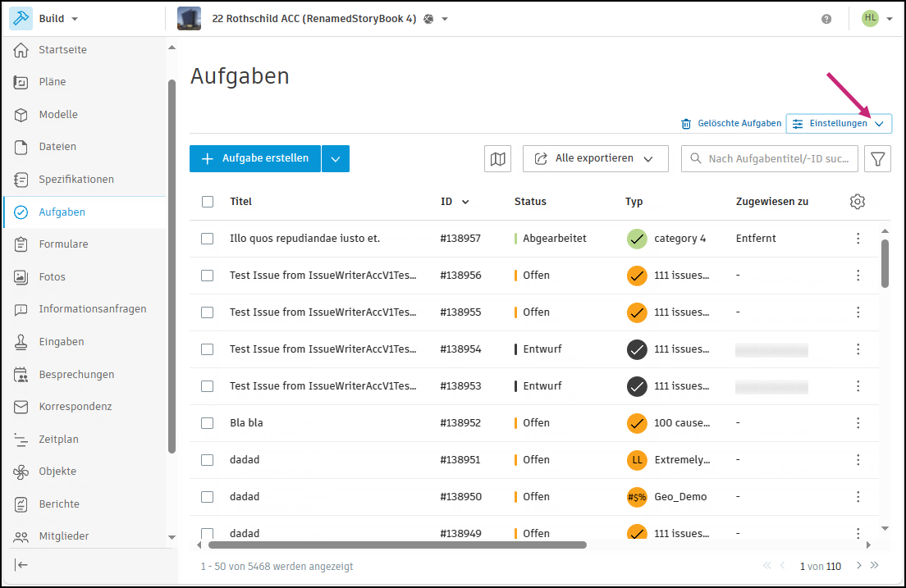Select checkbox for issue #138953

pos(208,386)
